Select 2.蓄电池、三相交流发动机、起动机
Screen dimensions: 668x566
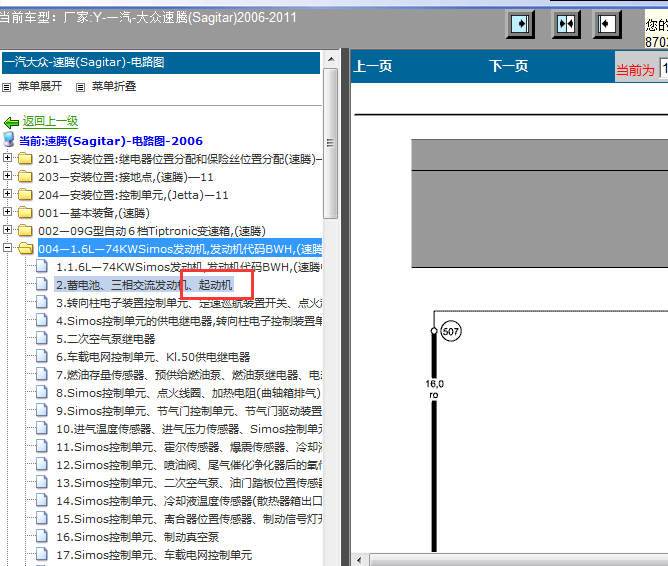click(x=144, y=285)
